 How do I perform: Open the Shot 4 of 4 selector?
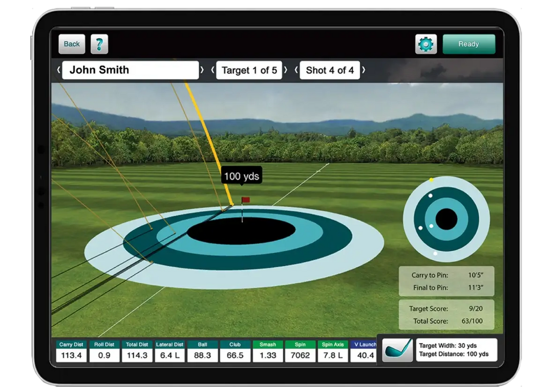click(x=330, y=70)
